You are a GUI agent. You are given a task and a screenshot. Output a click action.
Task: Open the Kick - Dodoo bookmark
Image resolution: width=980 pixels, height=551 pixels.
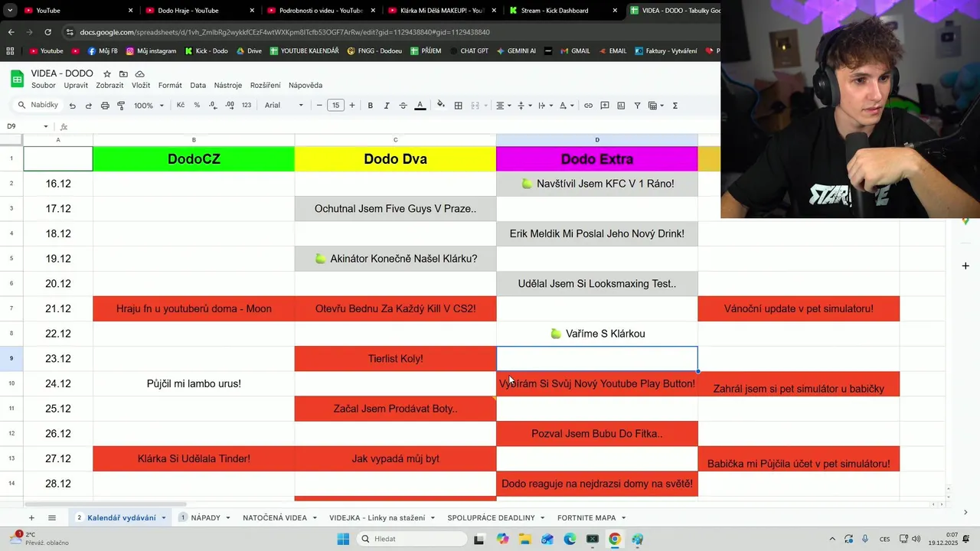coord(206,51)
